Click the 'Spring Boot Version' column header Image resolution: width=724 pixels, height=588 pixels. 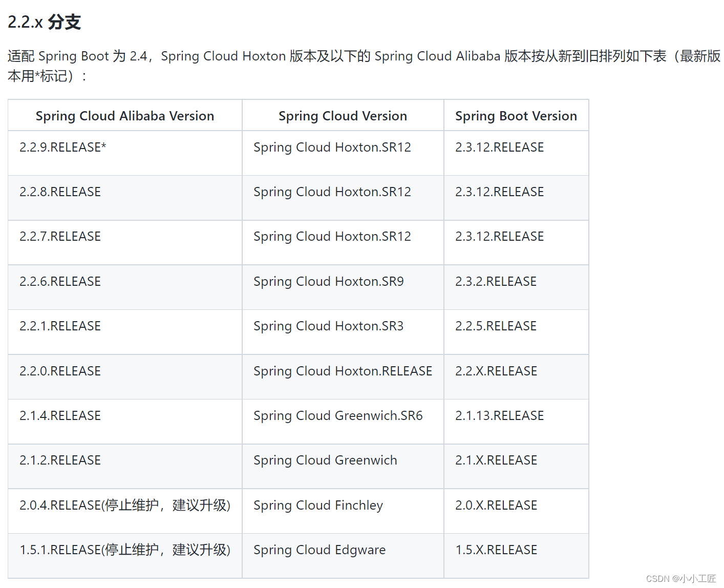516,116
